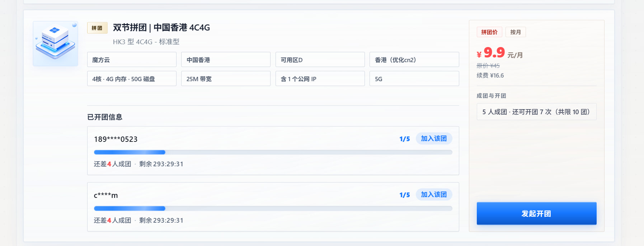Screen dimensions: 644x246
Task: Click the 香港（优化cn2）line tag
Action: coord(414,60)
